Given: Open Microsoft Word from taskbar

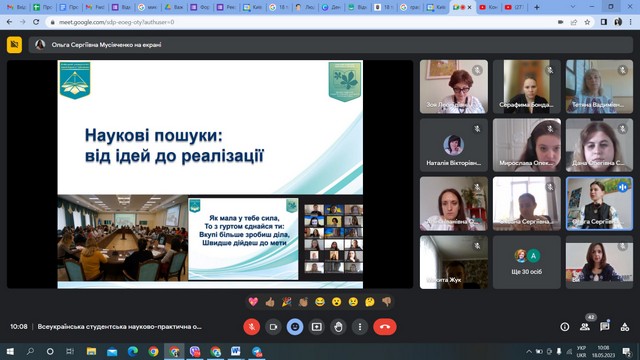Looking at the screenshot, I should click(236, 351).
